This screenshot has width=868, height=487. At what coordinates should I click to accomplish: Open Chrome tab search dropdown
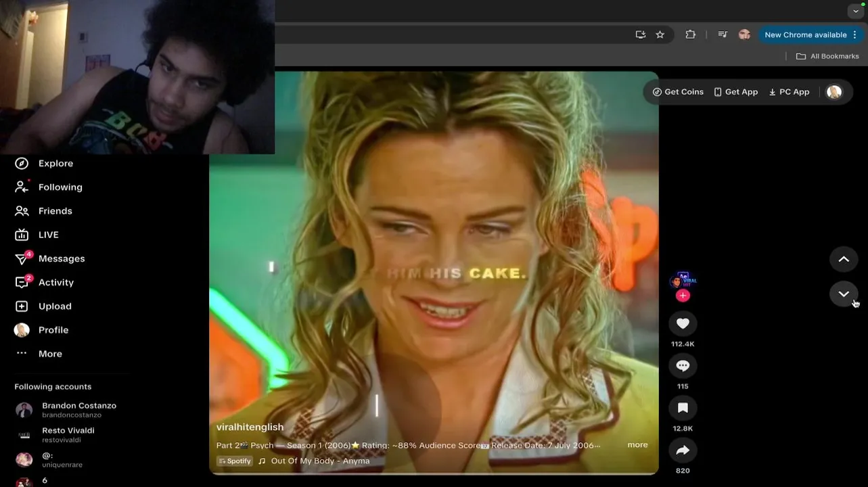tap(856, 11)
